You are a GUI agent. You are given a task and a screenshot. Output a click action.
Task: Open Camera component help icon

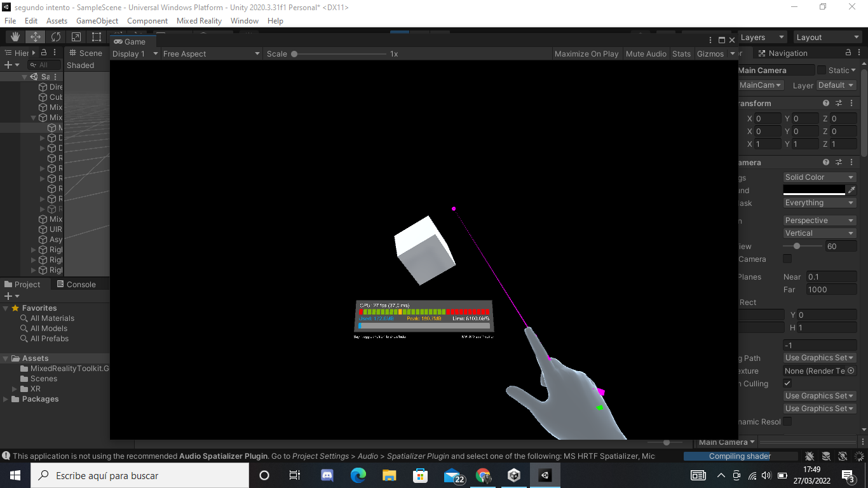(826, 163)
